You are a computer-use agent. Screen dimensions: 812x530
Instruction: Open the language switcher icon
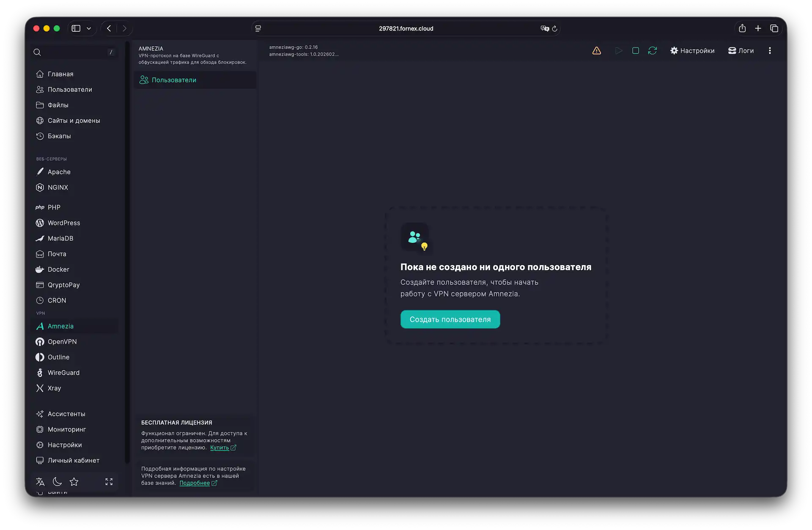40,482
